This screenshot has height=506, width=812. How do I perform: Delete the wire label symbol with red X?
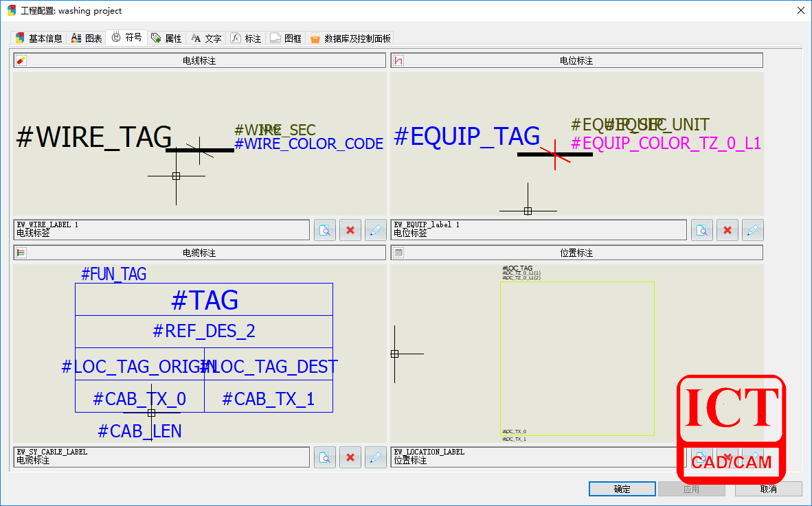(x=350, y=230)
